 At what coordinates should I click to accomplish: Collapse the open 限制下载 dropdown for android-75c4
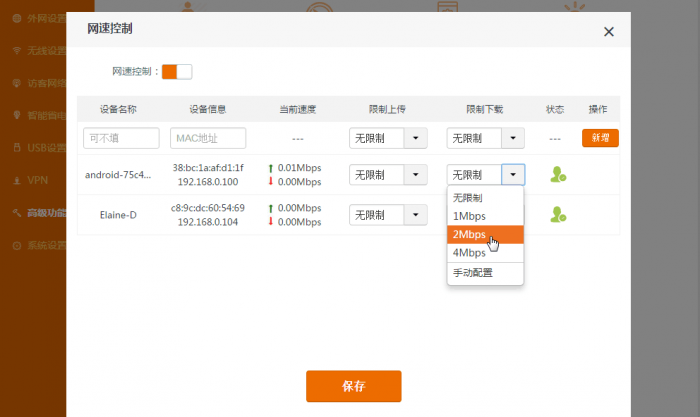tap(512, 175)
